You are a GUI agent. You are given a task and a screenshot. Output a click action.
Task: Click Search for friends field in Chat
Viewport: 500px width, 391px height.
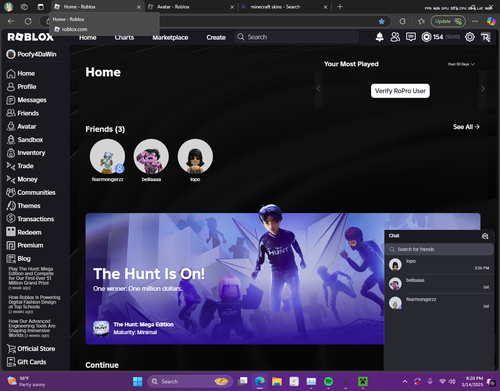439,249
